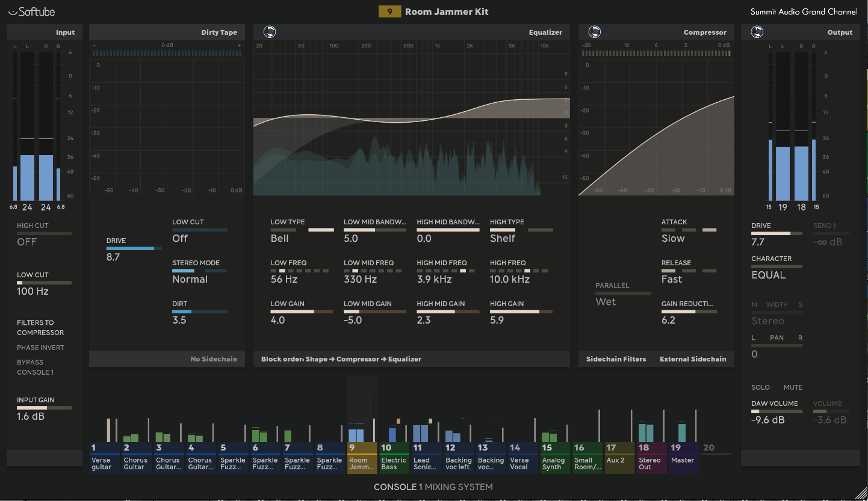Select track 11 Lead Sonic
The image size is (868, 501).
click(426, 458)
